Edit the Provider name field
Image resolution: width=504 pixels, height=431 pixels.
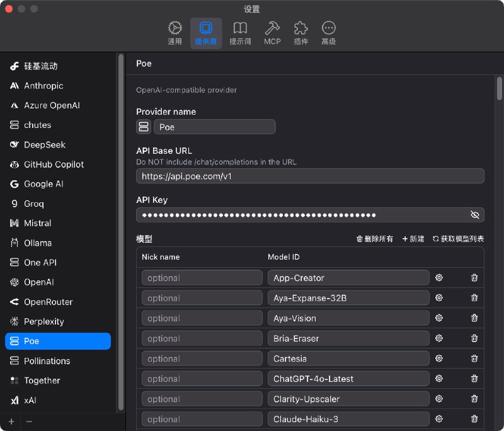(214, 127)
